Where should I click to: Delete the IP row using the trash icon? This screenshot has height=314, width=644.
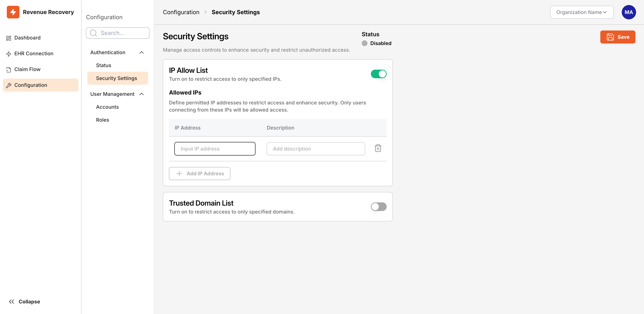pyautogui.click(x=378, y=148)
